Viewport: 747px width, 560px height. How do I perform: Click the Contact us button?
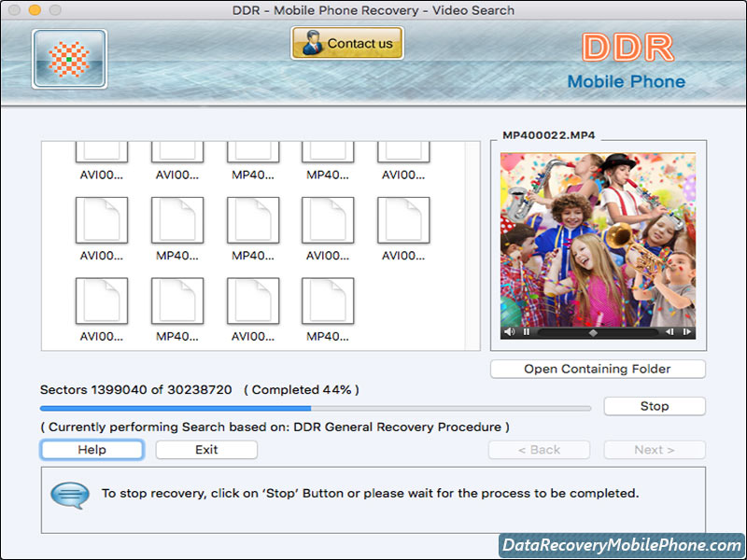point(347,43)
